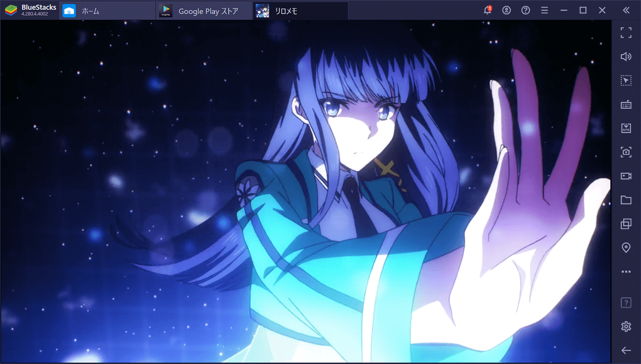Open the account profile icon
Image resolution: width=641 pixels, height=364 pixels.
click(x=507, y=10)
